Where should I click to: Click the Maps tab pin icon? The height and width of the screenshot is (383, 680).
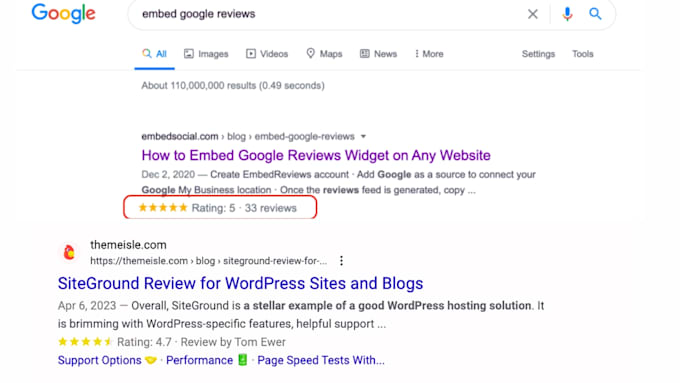[x=311, y=53]
